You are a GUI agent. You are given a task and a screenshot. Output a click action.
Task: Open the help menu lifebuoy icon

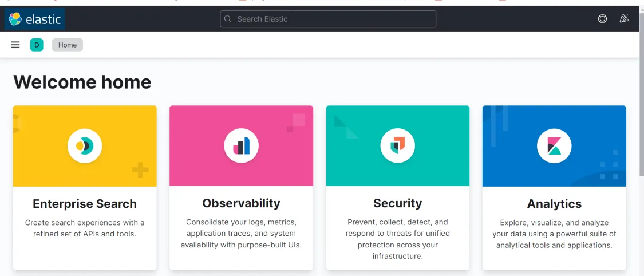pos(602,19)
